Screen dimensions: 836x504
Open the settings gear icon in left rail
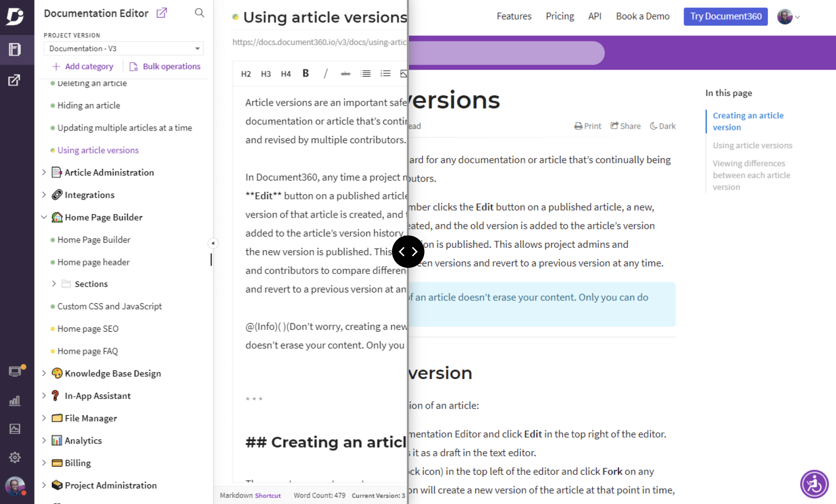pyautogui.click(x=15, y=457)
